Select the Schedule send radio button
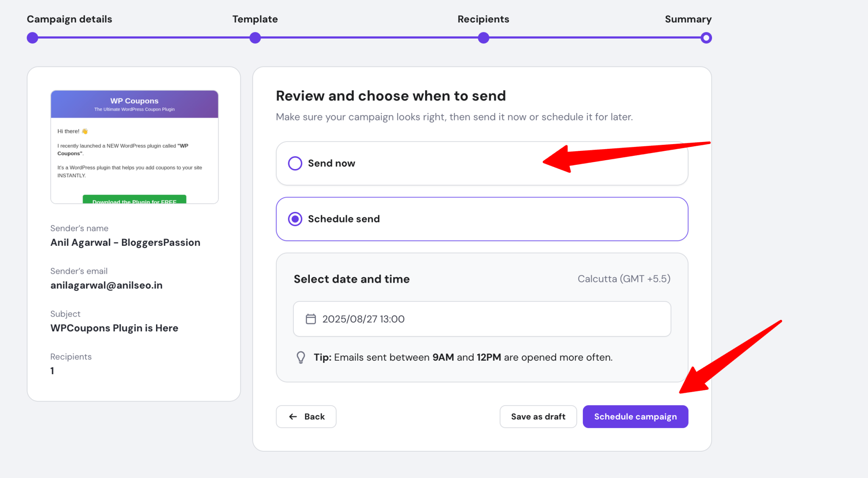868x478 pixels. pos(295,219)
